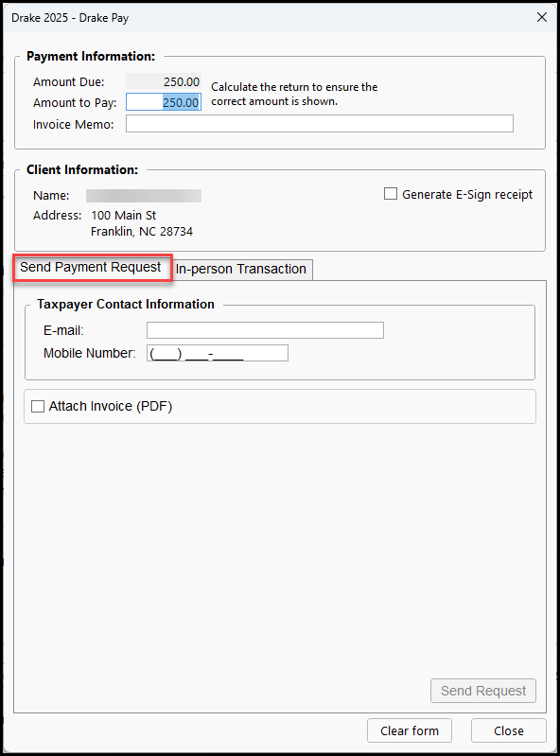
Task: Click the address line 100 Main St
Action: [x=123, y=215]
